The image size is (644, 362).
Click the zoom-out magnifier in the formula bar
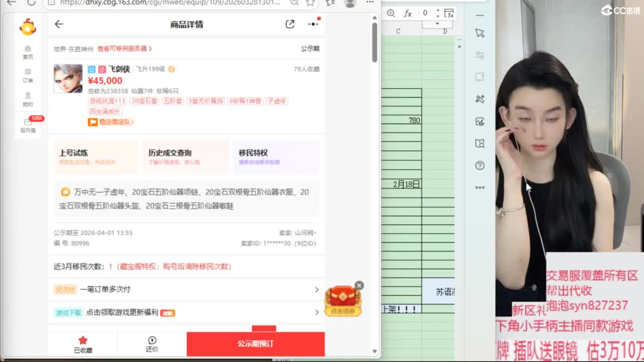(x=391, y=14)
